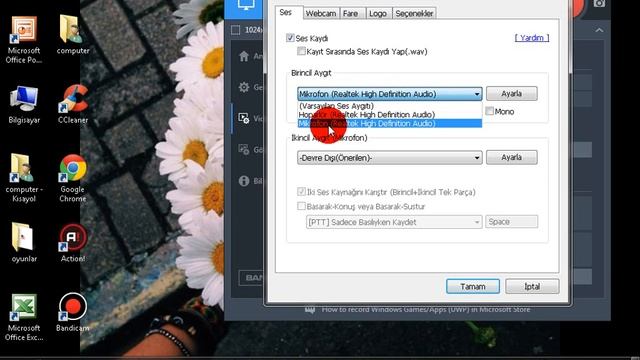Cancel with the İptal button
640x360 pixels.
click(x=532, y=287)
